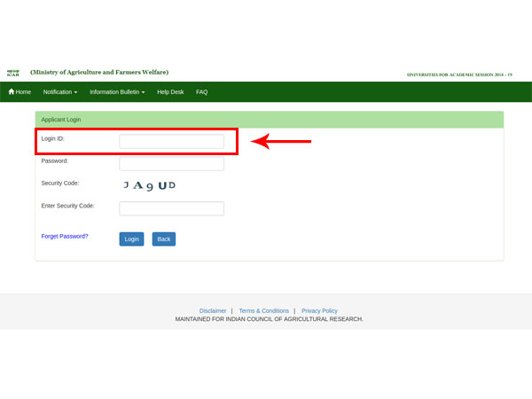This screenshot has height=399, width=532.
Task: Open the Help Desk page
Action: [170, 92]
